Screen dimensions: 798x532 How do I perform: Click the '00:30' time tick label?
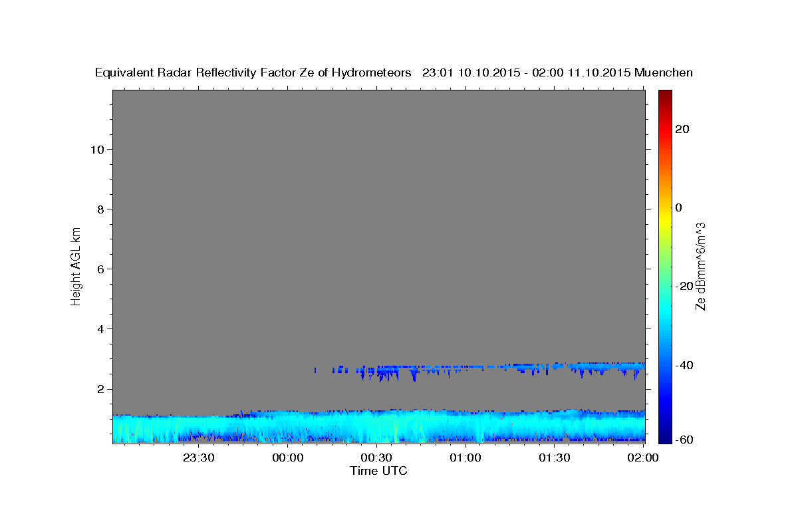tap(376, 458)
